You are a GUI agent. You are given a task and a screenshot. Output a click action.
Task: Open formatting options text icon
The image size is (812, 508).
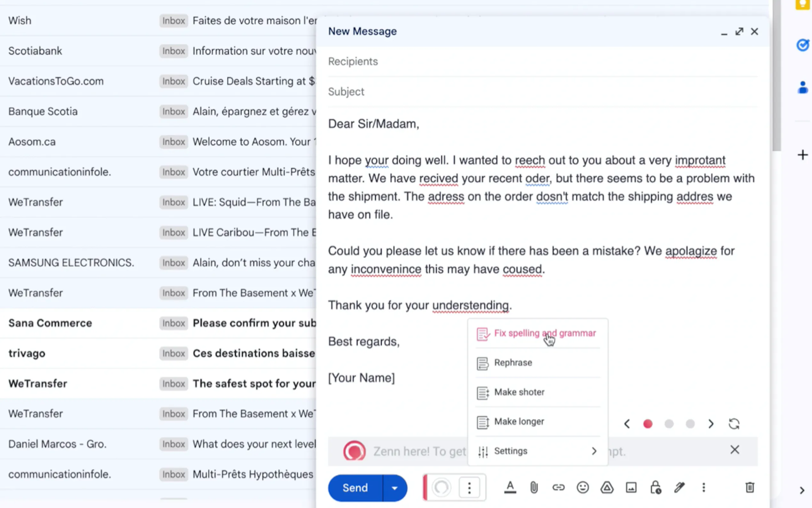[x=510, y=488]
